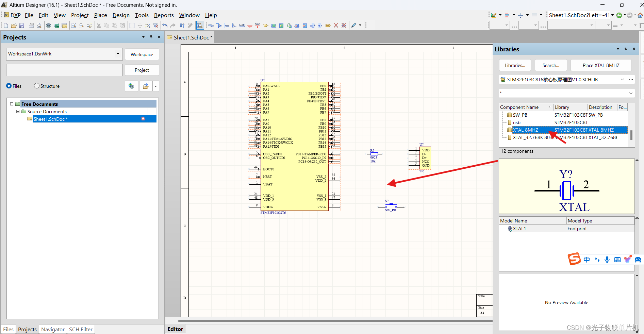Place a sheet symbol

pyautogui.click(x=274, y=26)
